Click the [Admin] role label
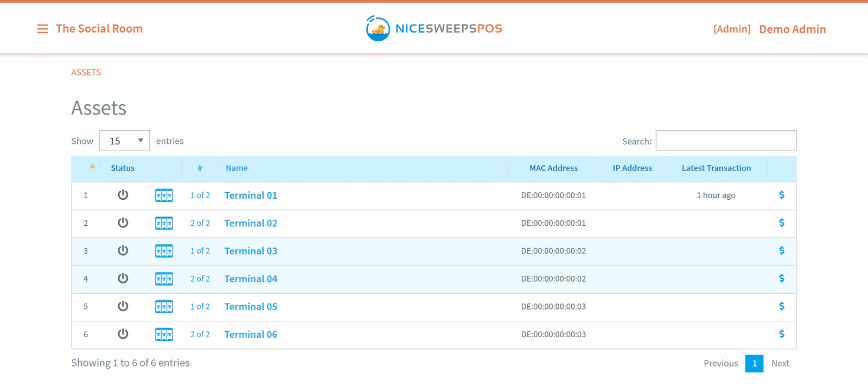868x386 pixels. pos(732,29)
